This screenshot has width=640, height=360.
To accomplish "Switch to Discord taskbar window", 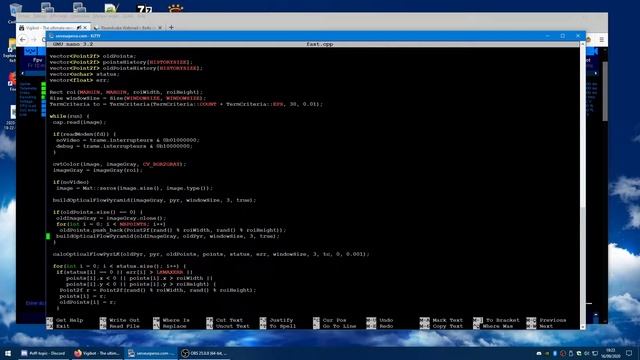I will click(x=43, y=353).
